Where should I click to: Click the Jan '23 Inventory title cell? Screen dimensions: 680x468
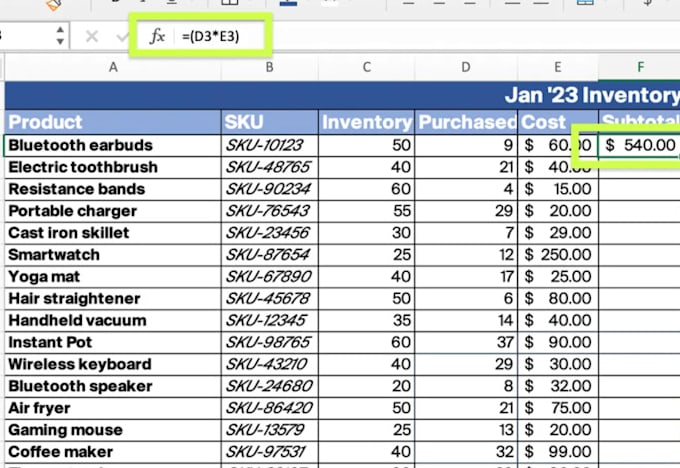590,95
